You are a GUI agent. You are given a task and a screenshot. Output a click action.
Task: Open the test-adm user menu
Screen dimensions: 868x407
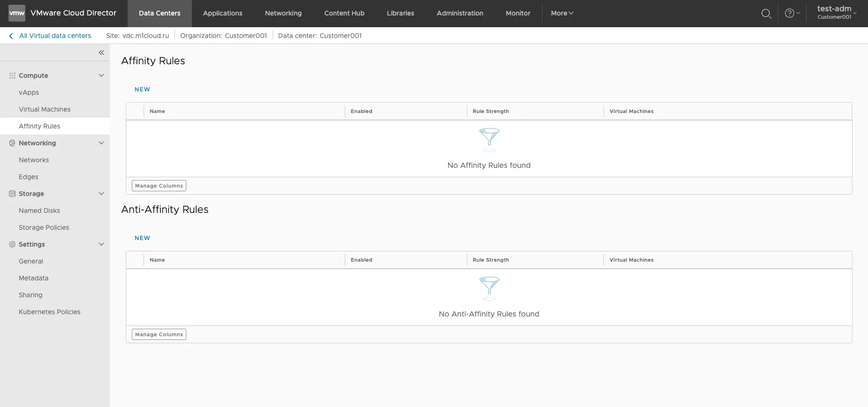(x=837, y=13)
